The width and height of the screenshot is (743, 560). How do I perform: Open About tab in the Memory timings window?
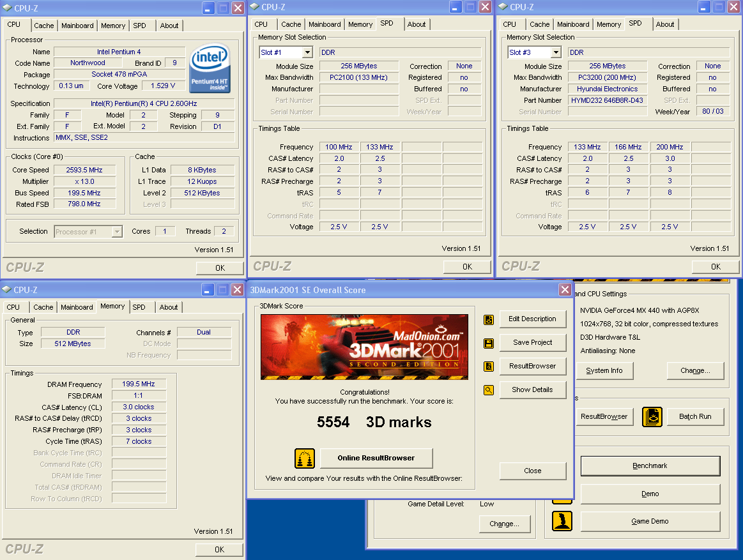tap(169, 308)
